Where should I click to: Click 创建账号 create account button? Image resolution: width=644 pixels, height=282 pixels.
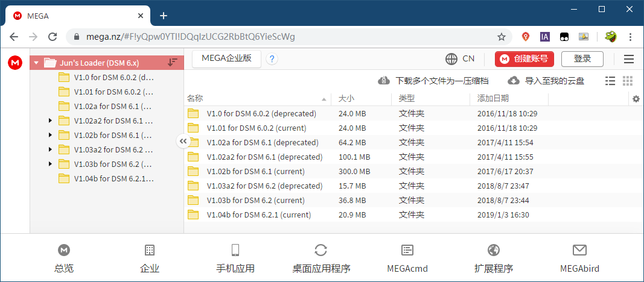coord(524,59)
